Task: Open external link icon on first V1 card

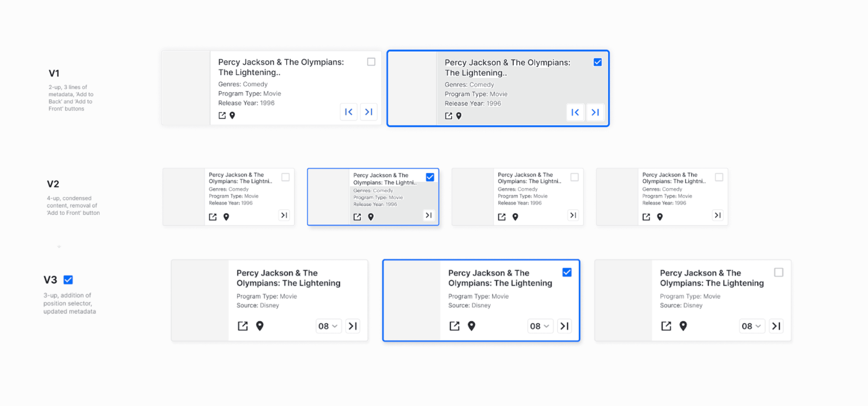Action: (222, 115)
